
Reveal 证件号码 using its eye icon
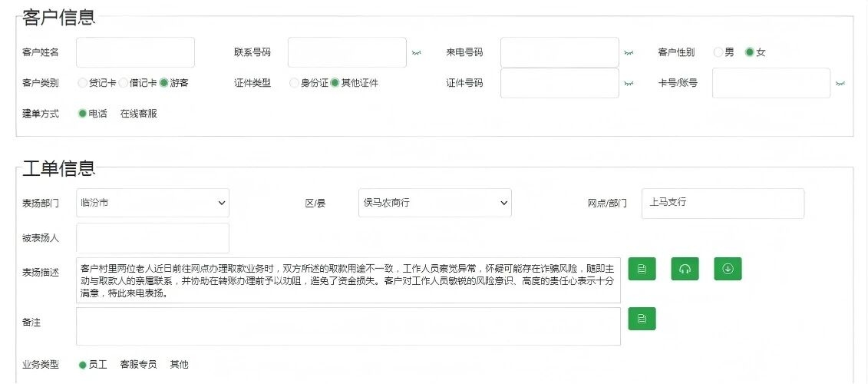[x=629, y=83]
